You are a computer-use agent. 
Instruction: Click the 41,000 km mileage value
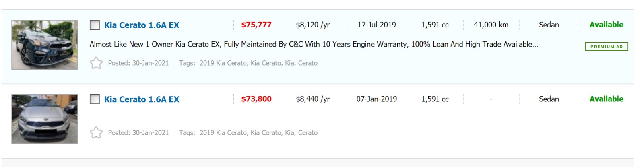click(491, 25)
